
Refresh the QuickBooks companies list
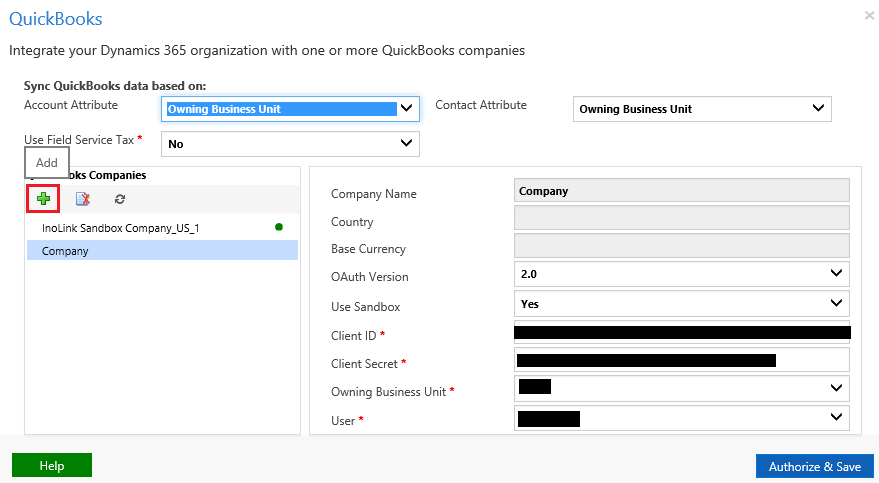(119, 199)
